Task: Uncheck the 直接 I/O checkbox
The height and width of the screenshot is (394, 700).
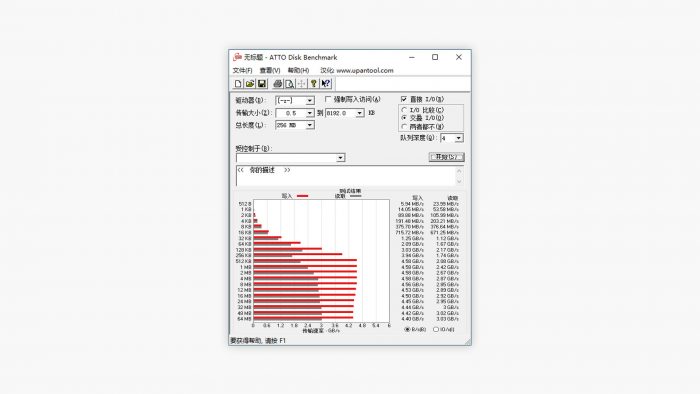Action: (404, 99)
